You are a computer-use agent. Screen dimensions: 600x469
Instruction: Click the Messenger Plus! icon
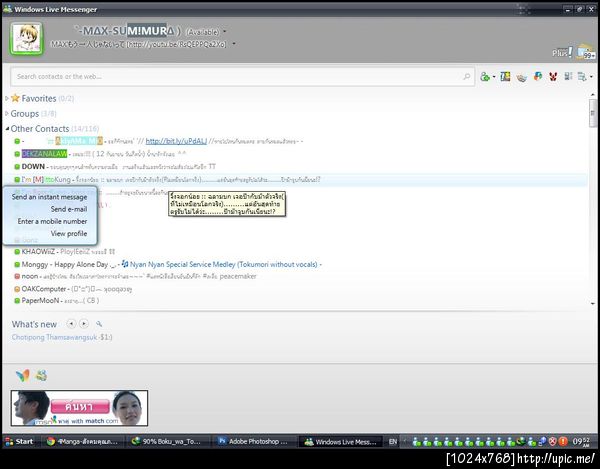tap(561, 52)
